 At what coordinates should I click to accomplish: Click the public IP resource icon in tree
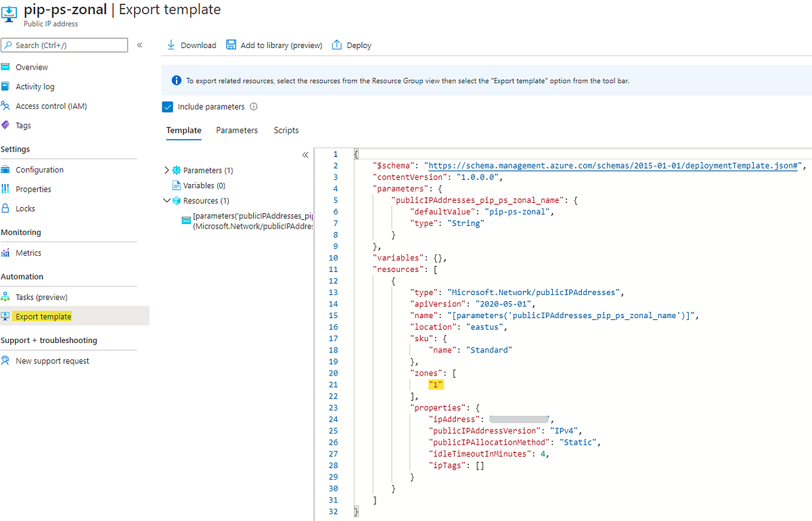tap(186, 221)
